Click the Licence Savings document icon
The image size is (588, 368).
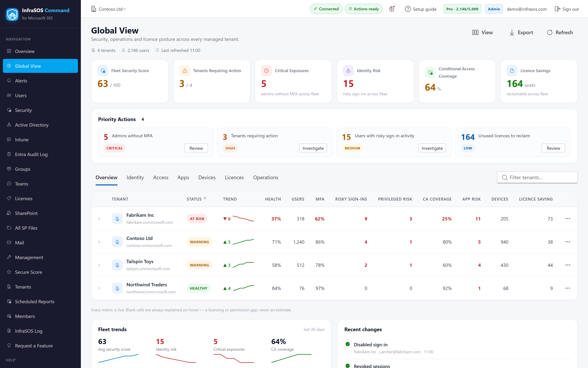click(x=512, y=71)
